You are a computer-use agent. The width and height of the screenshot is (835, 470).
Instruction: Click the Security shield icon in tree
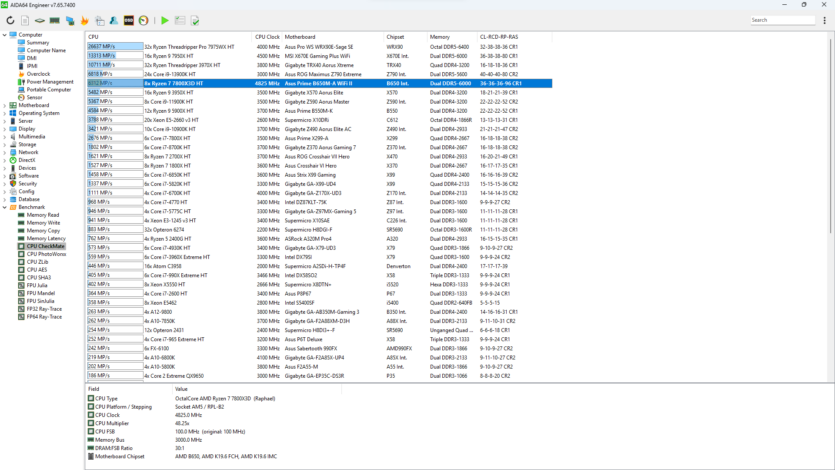(x=13, y=184)
